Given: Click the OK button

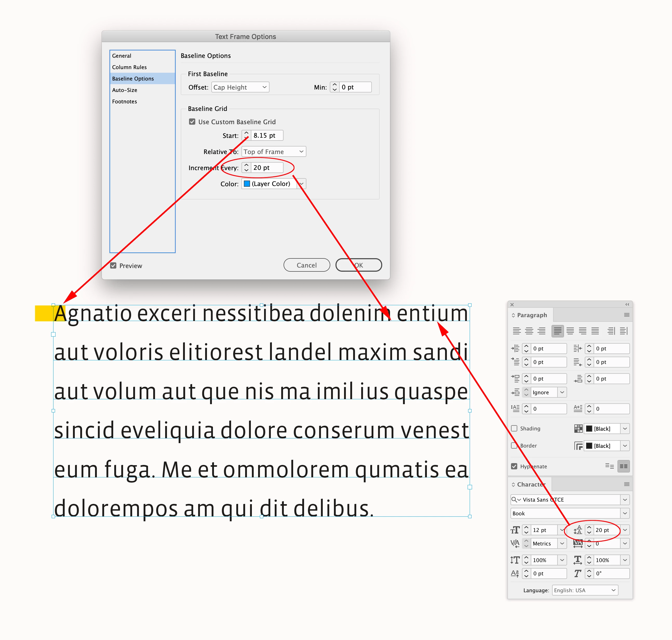Looking at the screenshot, I should pos(358,265).
